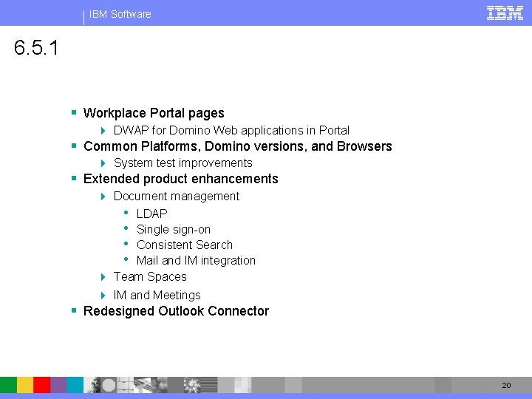Screen dimensions: 532x399
Task: Click the purple footer color block
Action: point(58,385)
